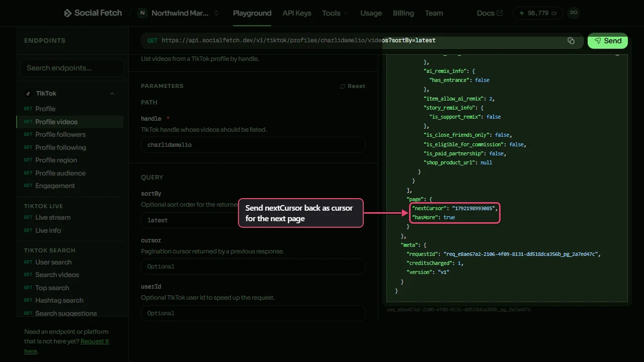Open the Search videos endpoint

[70, 275]
